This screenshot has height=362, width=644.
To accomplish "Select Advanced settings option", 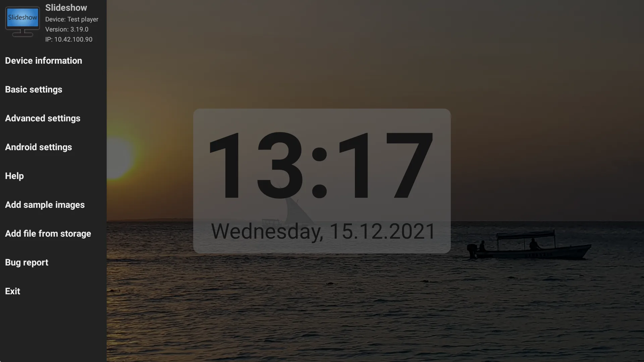I will pyautogui.click(x=43, y=118).
